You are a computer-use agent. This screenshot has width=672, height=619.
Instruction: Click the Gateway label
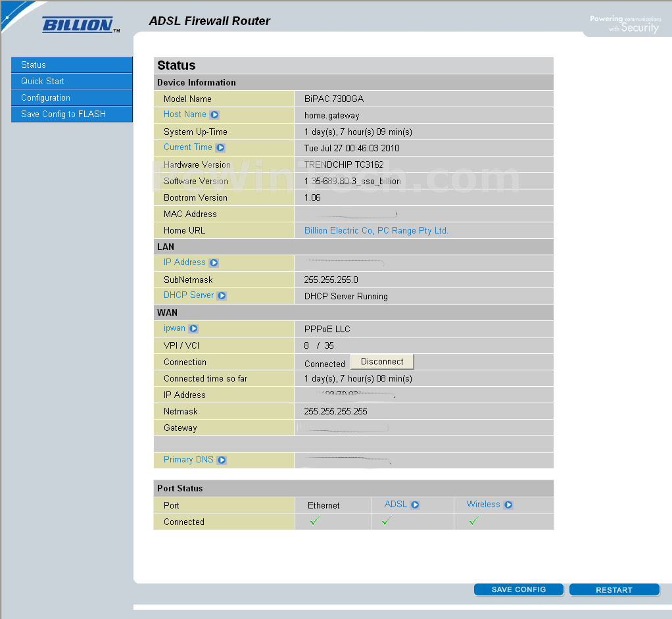tap(180, 428)
